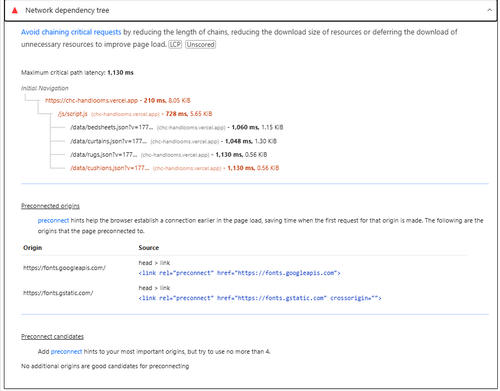Click the 1,060 ms timing for bedsheets
Image resolution: width=500 pixels, height=391 pixels.
tap(245, 127)
